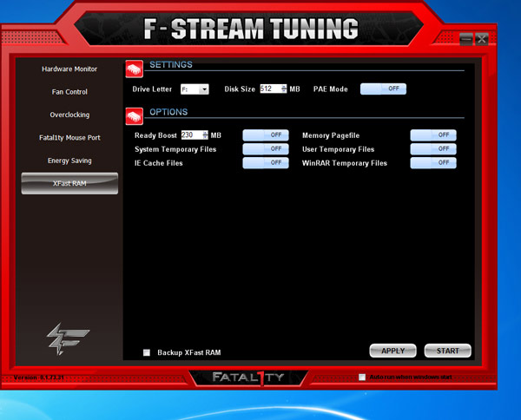Toggle WinRAR Temporary Files switch
Image resolution: width=521 pixels, height=420 pixels.
[433, 162]
